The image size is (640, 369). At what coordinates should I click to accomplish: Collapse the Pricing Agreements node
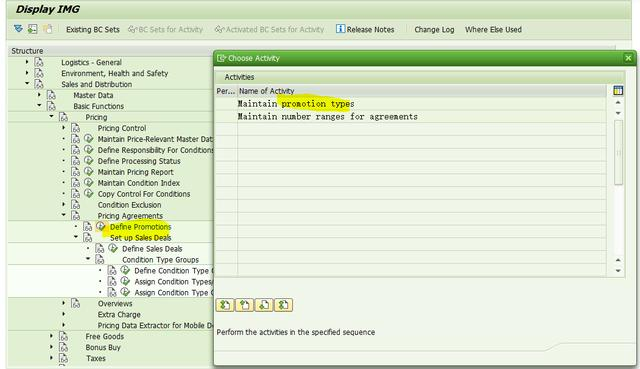point(64,215)
